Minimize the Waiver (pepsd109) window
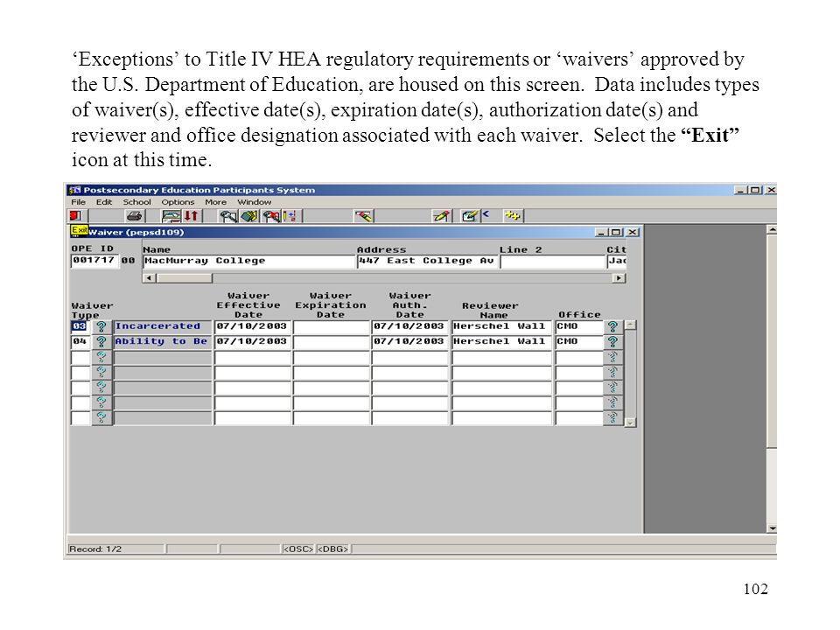The image size is (840, 630). [x=602, y=233]
